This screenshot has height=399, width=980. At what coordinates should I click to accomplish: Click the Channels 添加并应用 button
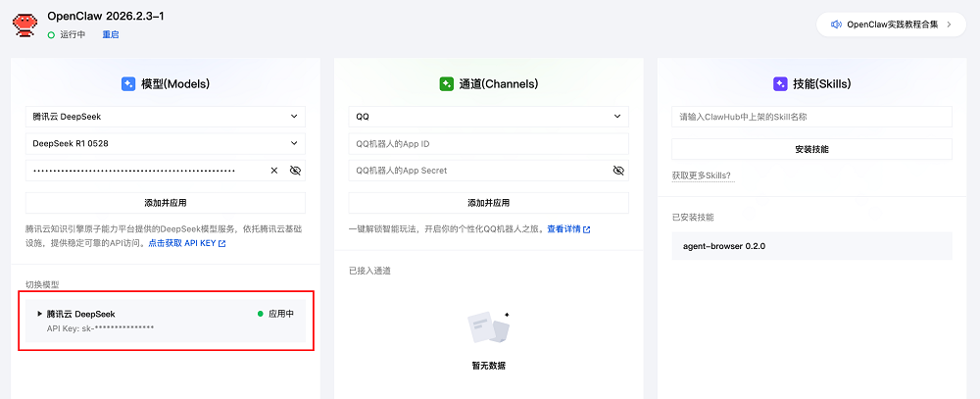click(489, 203)
